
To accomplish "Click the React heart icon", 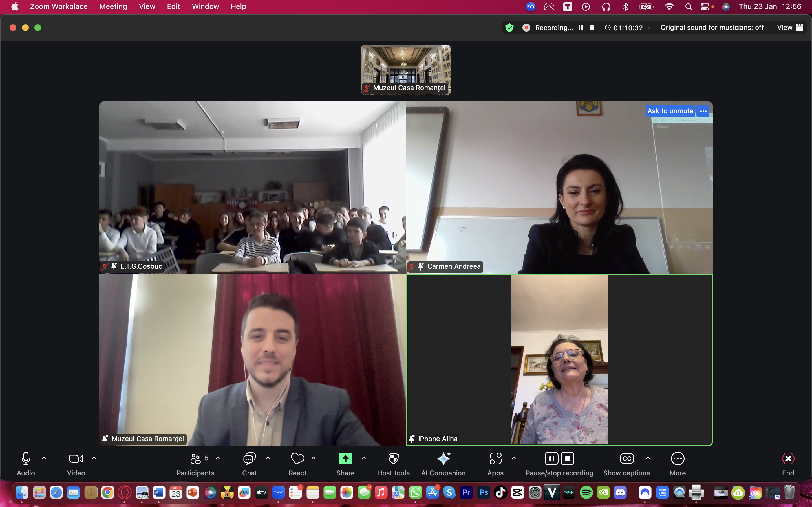I will click(297, 459).
